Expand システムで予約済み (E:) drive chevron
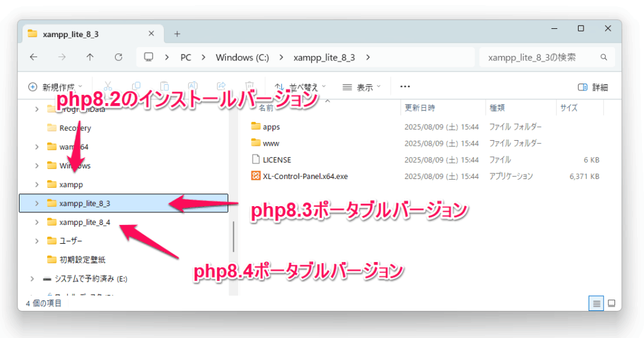Image resolution: width=644 pixels, height=338 pixels. point(32,278)
